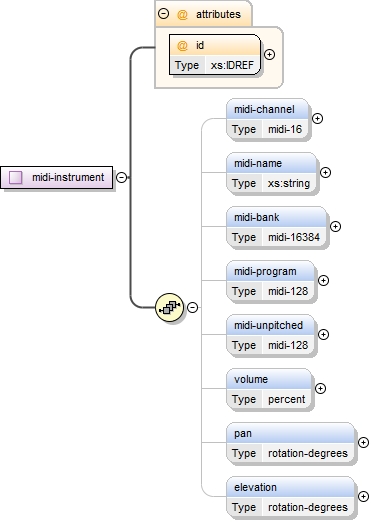Viewport: 371px width, 522px height.
Task: Click the @ icon next to attributes
Action: point(182,14)
